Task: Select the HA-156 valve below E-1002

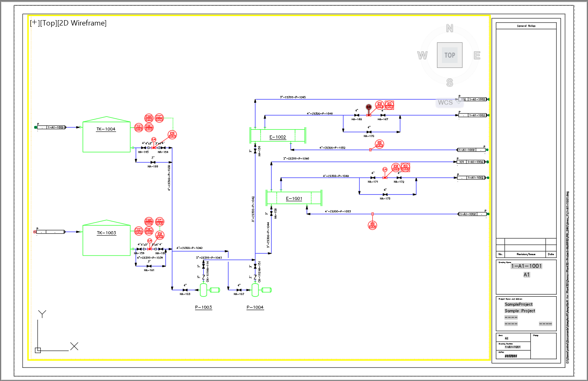Action: point(255,151)
